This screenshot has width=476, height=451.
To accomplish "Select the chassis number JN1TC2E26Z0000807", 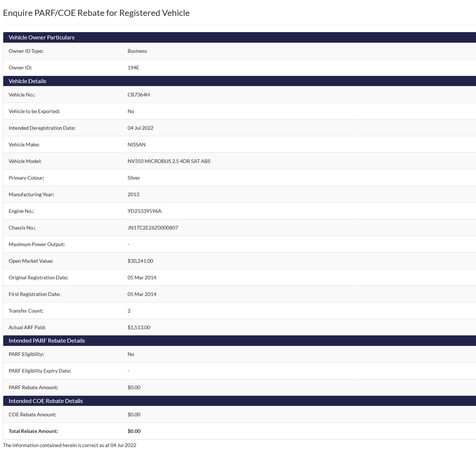I will [152, 228].
